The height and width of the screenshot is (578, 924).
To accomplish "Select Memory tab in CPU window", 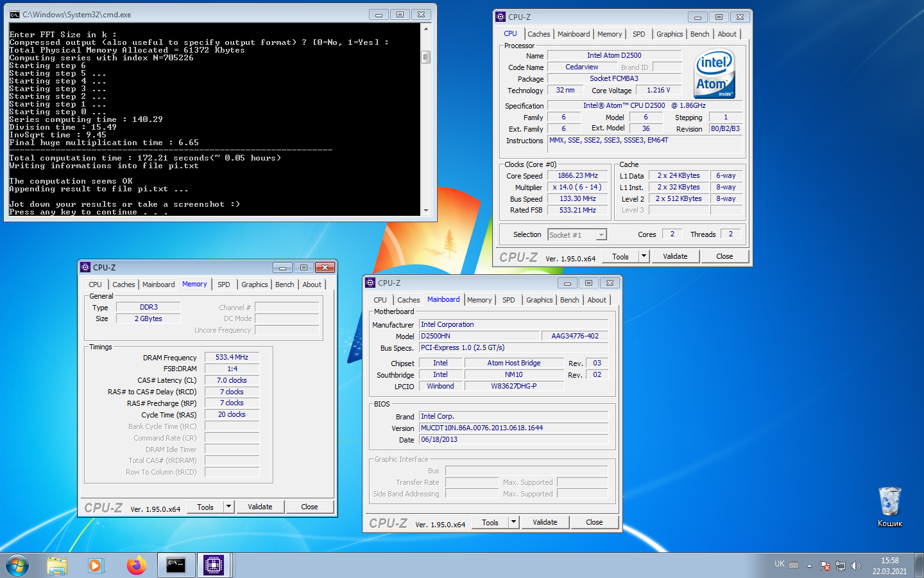I will click(x=609, y=34).
